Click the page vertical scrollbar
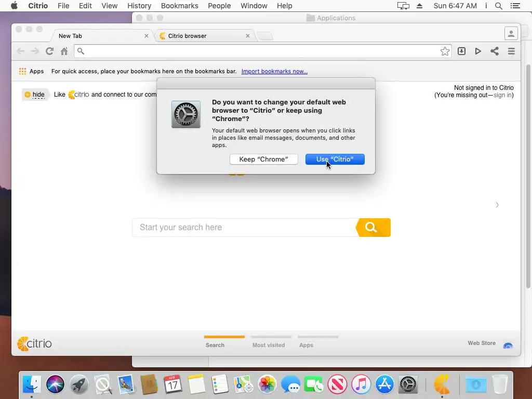This screenshot has width=532, height=399. 528,177
